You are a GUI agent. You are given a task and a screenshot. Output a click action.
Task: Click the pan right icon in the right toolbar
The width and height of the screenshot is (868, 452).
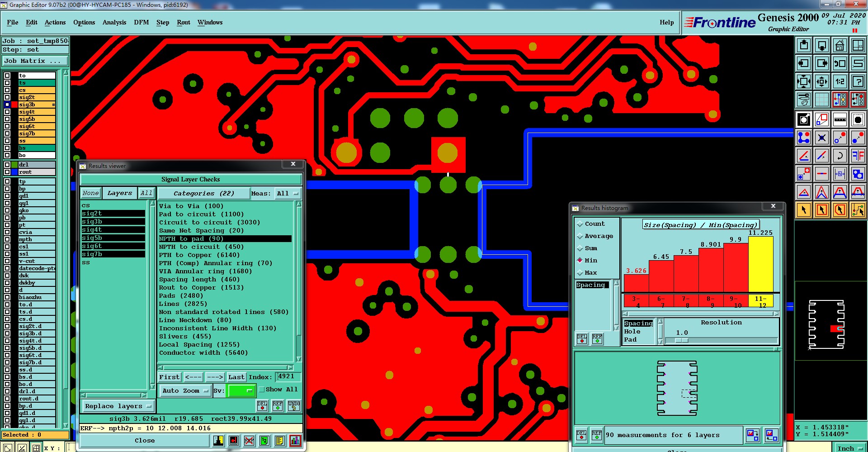point(822,63)
